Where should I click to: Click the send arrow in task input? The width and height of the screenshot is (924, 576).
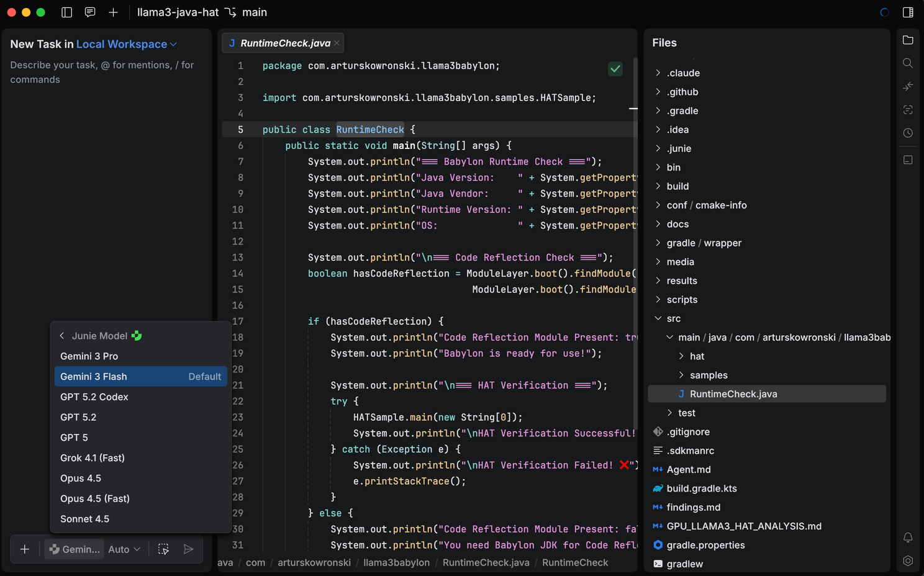click(x=188, y=549)
